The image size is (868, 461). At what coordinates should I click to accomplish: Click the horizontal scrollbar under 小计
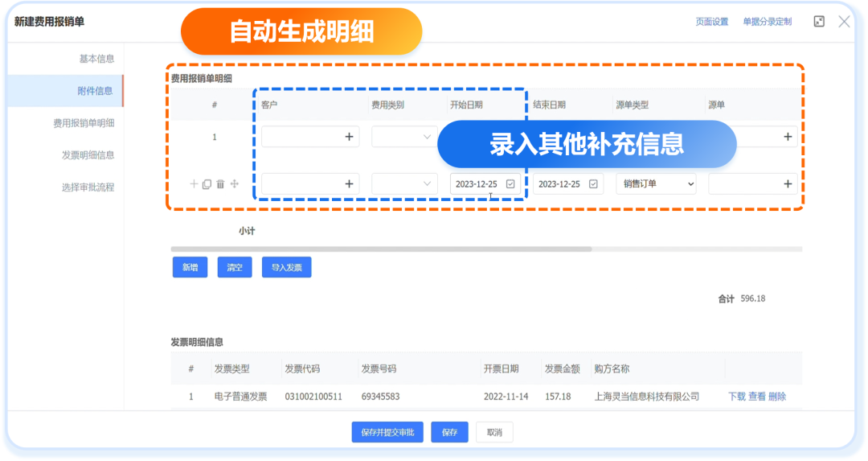[382, 249]
